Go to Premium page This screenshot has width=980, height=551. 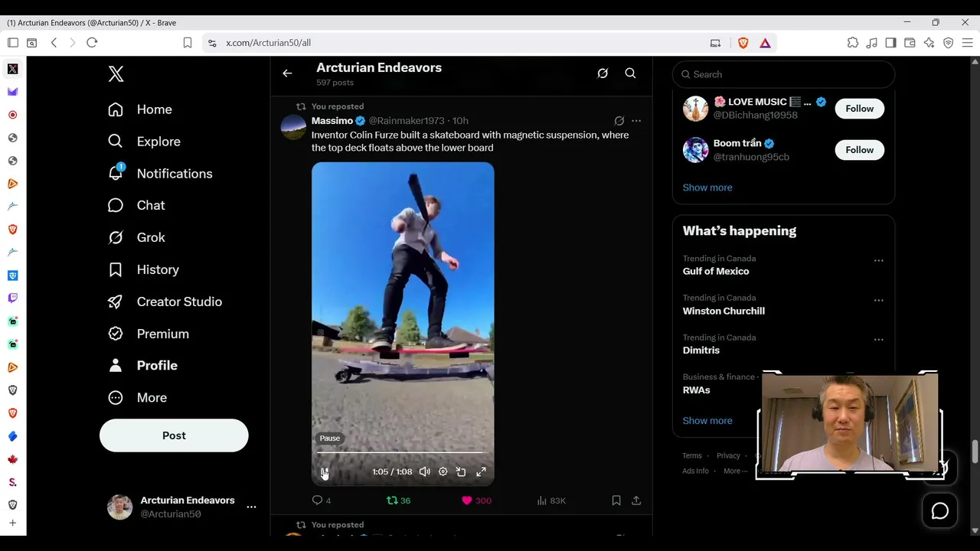pos(149,334)
